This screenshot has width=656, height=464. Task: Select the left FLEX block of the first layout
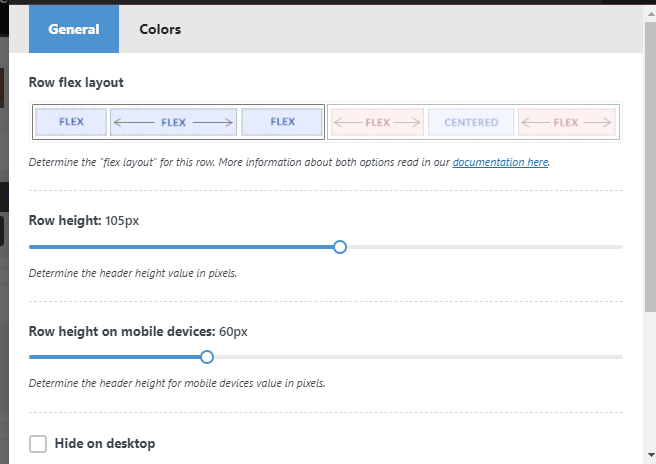pos(71,122)
